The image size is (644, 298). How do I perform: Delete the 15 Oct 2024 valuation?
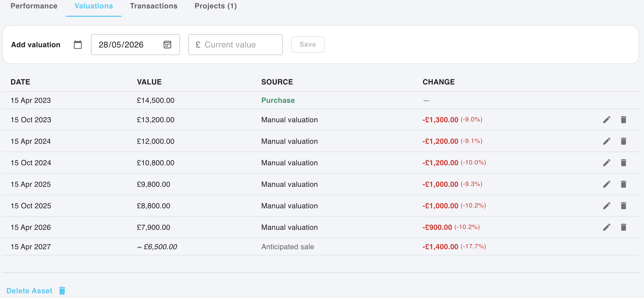pos(624,163)
